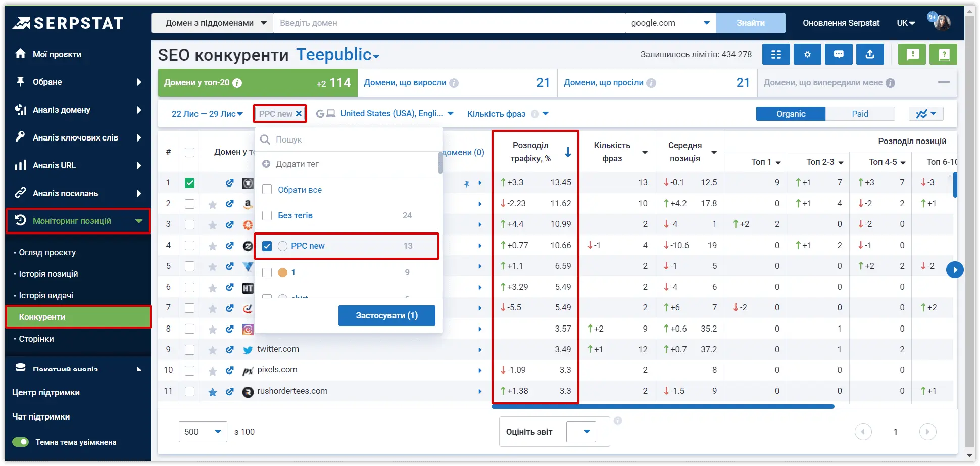Toggle the Темна тема switch
The width and height of the screenshot is (980, 466).
[x=21, y=442]
